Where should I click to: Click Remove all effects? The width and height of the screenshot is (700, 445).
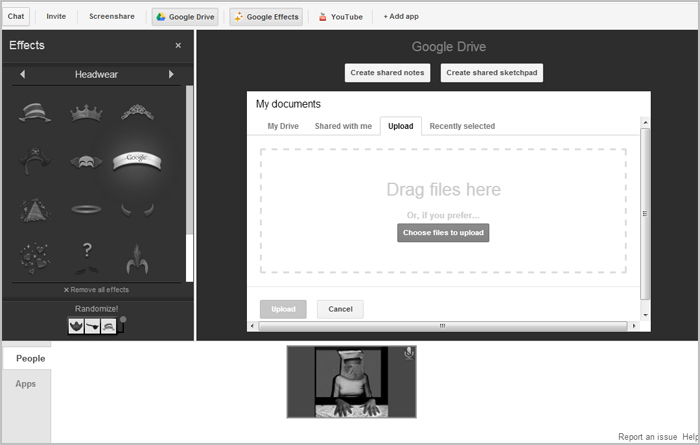tap(96, 290)
